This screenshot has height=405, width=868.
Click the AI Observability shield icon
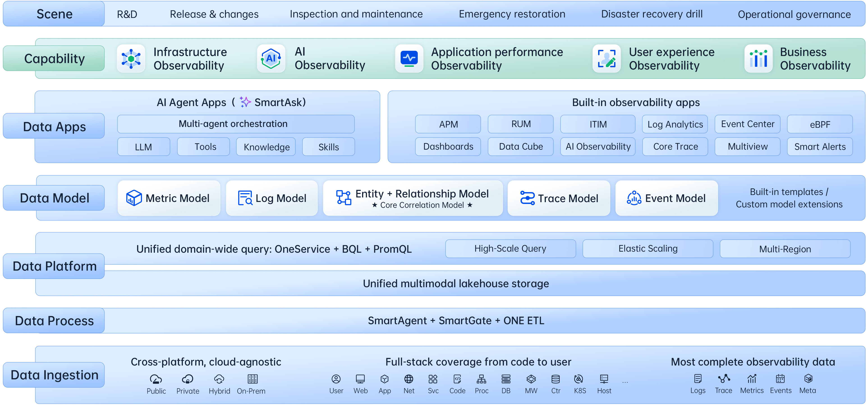tap(271, 59)
